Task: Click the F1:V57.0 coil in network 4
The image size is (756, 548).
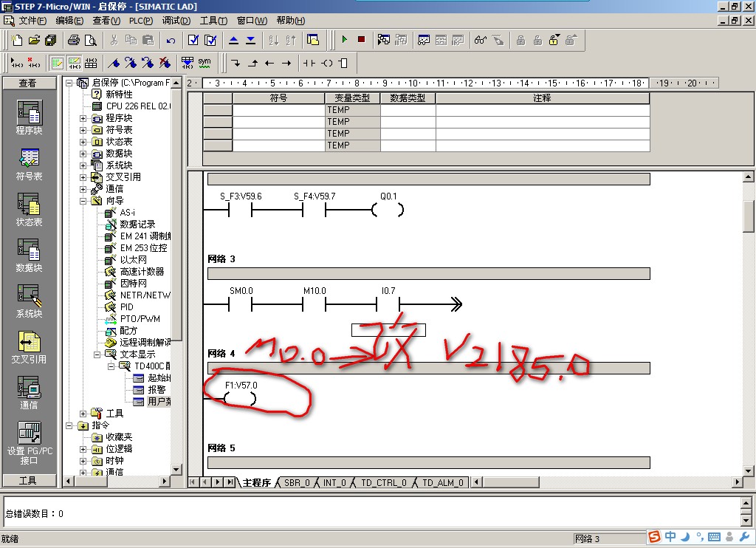Action: pos(241,399)
